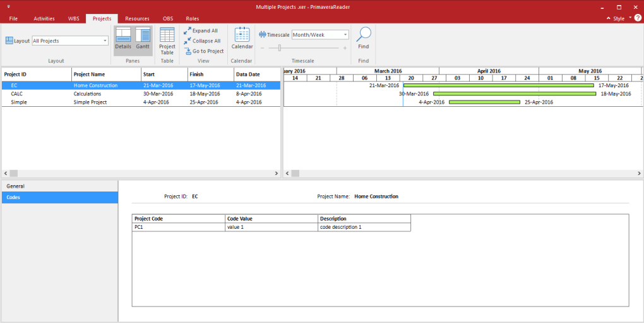Click the help question mark icon

pos(637,18)
